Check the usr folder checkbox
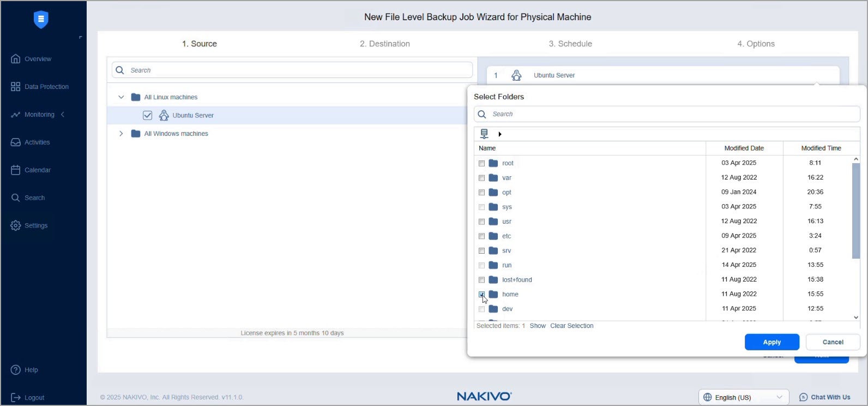Viewport: 868px width, 406px height. (481, 222)
